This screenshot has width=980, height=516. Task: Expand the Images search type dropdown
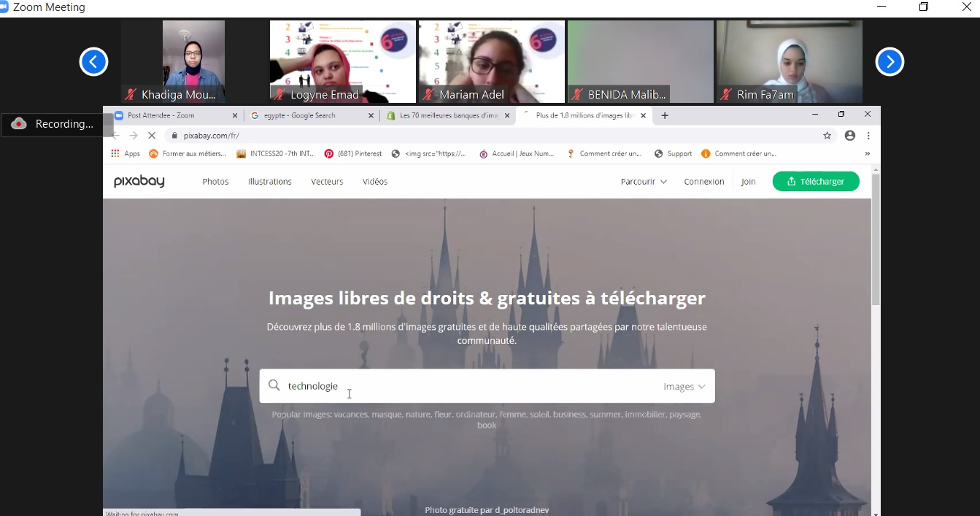684,387
